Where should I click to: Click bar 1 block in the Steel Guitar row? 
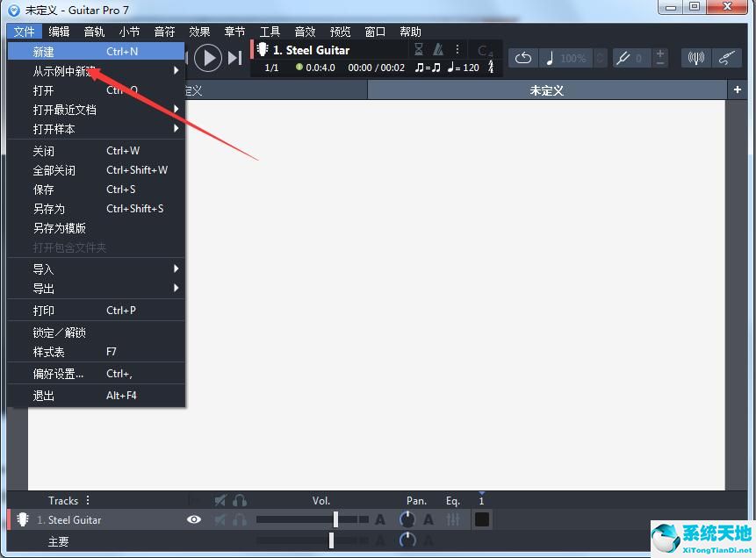pos(482,519)
